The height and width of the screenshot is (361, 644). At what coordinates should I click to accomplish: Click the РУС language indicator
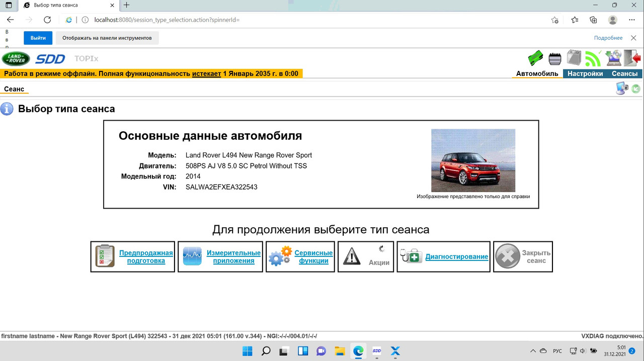coord(557,351)
